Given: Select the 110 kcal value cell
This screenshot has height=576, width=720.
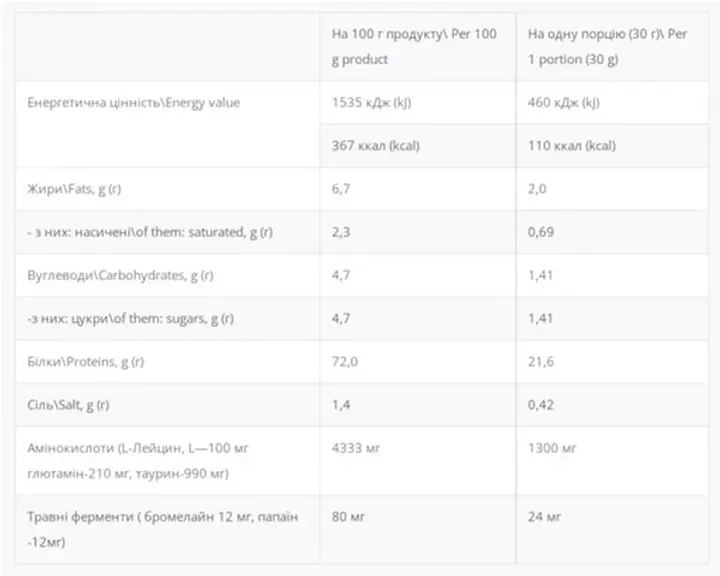Looking at the screenshot, I should [572, 146].
